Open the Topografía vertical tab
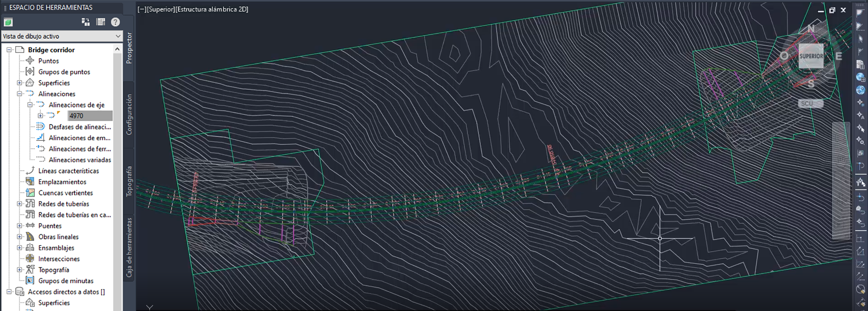This screenshot has width=868, height=311. click(129, 181)
